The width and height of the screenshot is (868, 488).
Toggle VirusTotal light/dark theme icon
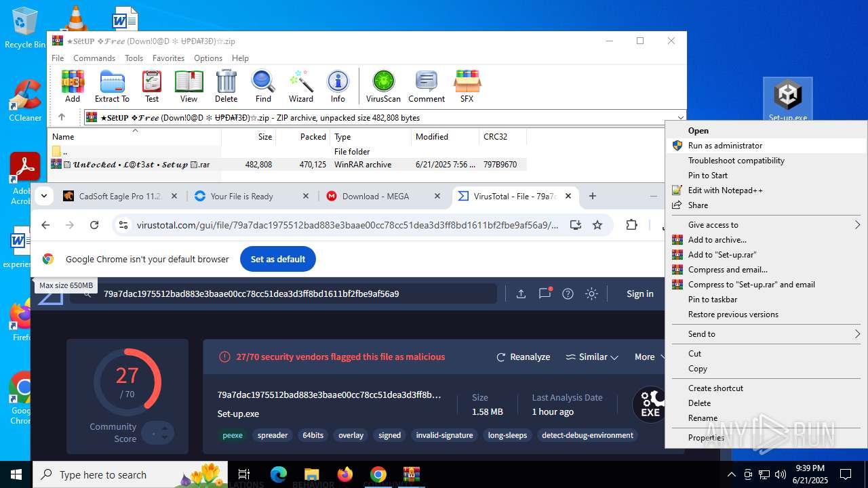[592, 293]
